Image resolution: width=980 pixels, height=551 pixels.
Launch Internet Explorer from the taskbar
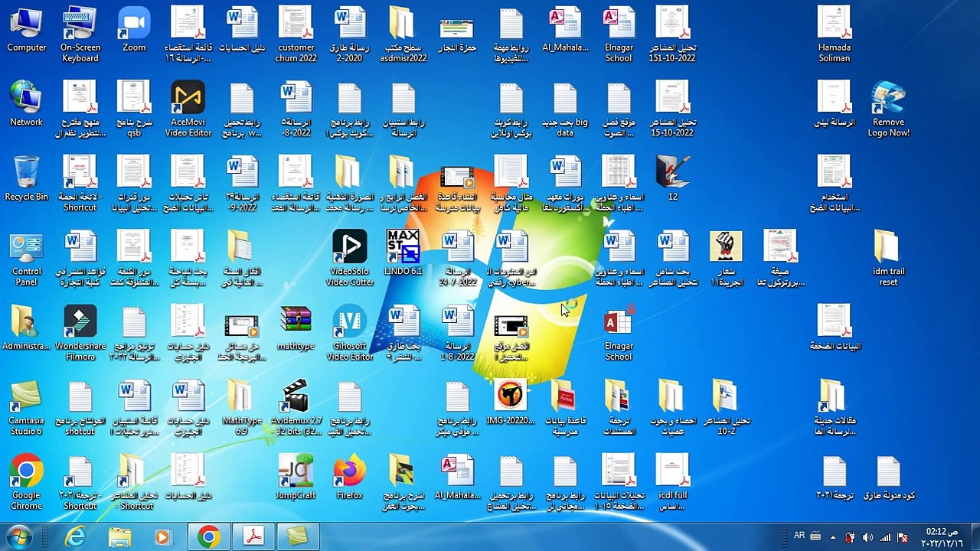click(x=75, y=537)
